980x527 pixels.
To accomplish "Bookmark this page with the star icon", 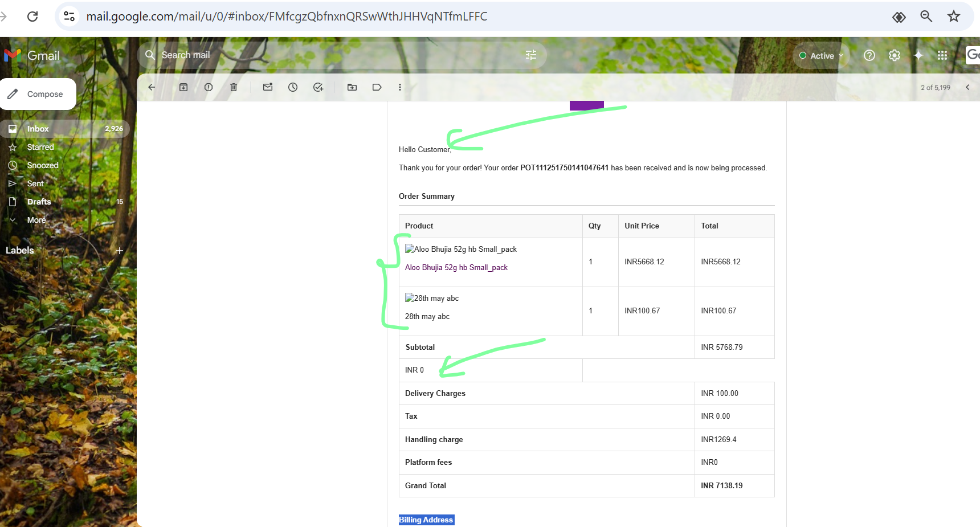I will click(x=954, y=17).
